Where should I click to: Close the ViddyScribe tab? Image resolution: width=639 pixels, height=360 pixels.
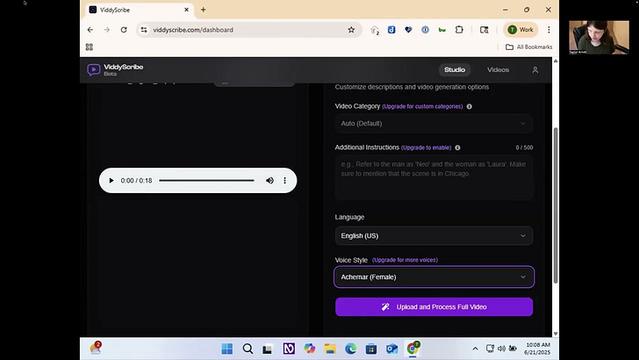click(x=186, y=10)
